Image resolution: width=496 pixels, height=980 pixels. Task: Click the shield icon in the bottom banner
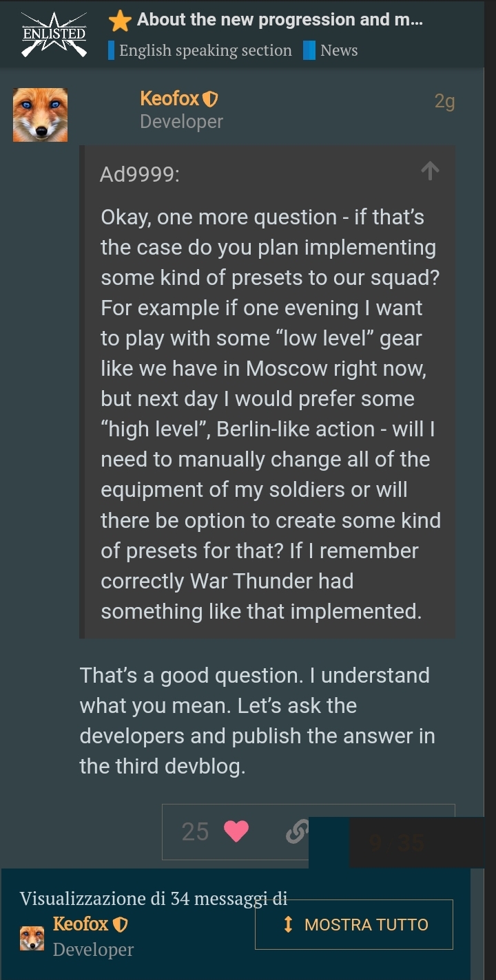click(120, 924)
